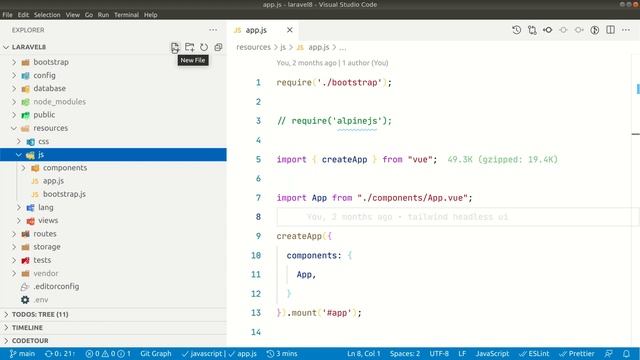640x360 pixels.
Task: Expand the CODETOUR section
Action: (113, 341)
